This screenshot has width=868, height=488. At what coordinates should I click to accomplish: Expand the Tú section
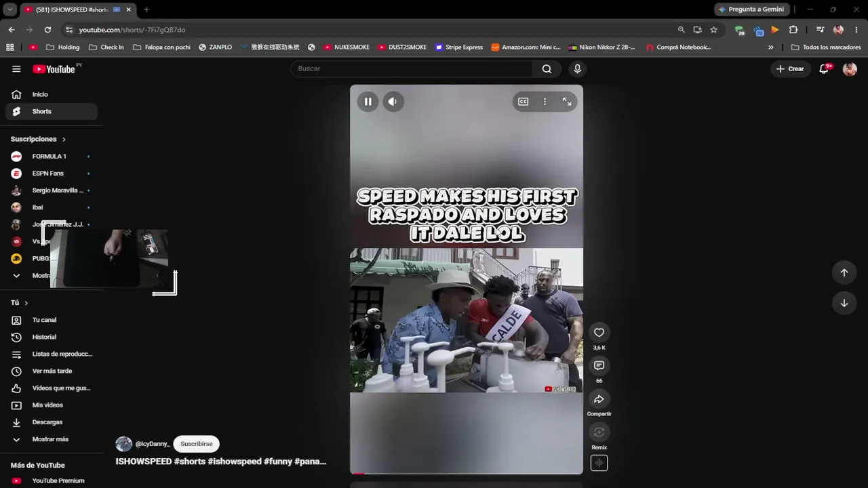20,303
